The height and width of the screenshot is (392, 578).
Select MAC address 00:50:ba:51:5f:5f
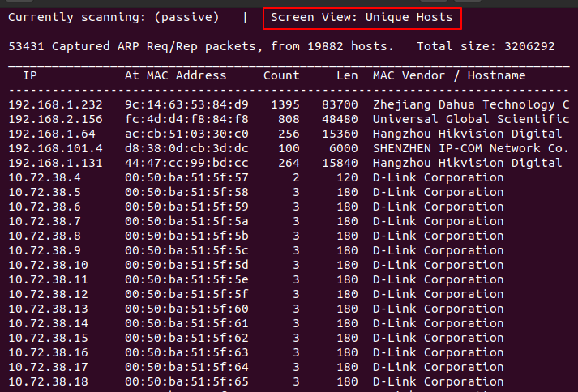click(x=186, y=294)
